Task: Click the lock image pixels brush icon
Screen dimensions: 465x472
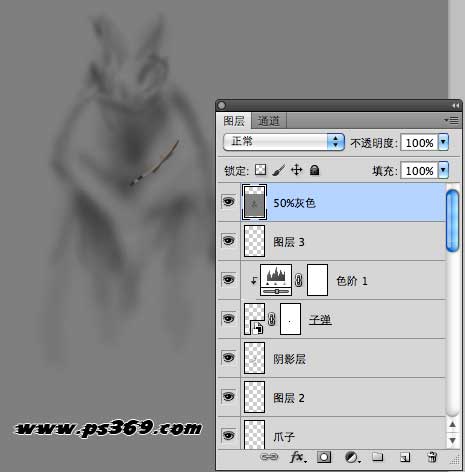Action: [279, 170]
